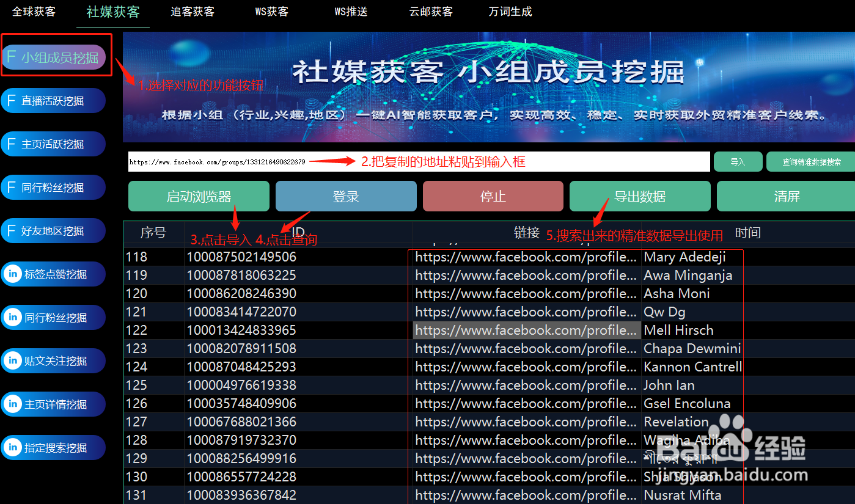Click the Facebook icon on 好友地区挖掘
Screen dimensions: 855x504
coord(11,231)
